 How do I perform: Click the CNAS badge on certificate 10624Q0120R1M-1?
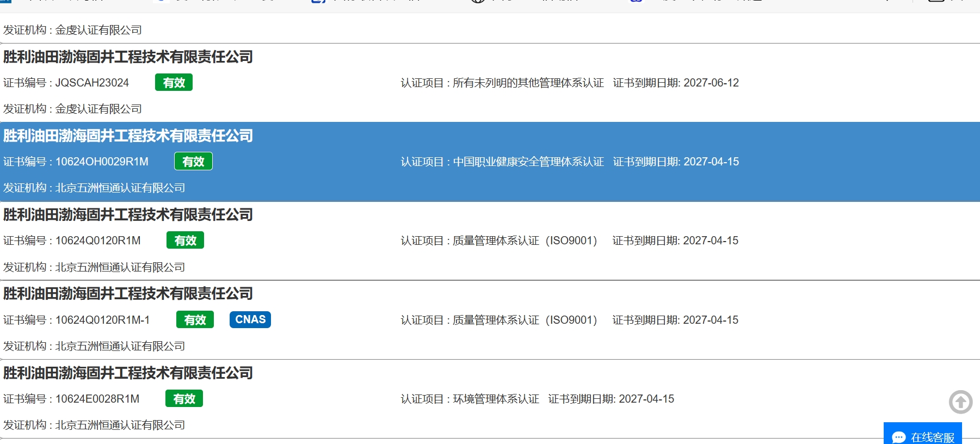[x=250, y=319]
